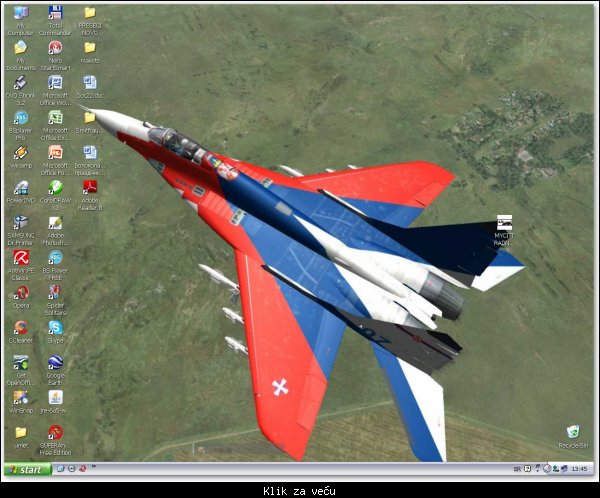Select the Opera browser shortcut

click(x=21, y=297)
